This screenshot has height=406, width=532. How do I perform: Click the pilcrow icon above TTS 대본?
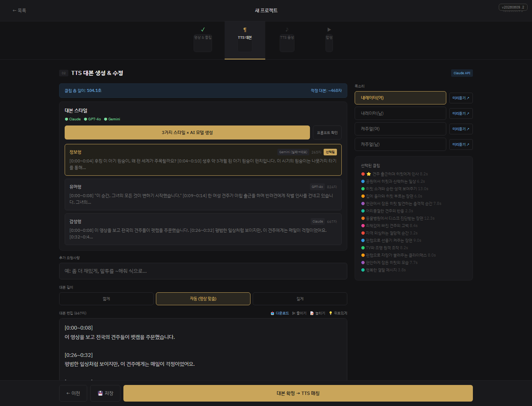tap(245, 30)
